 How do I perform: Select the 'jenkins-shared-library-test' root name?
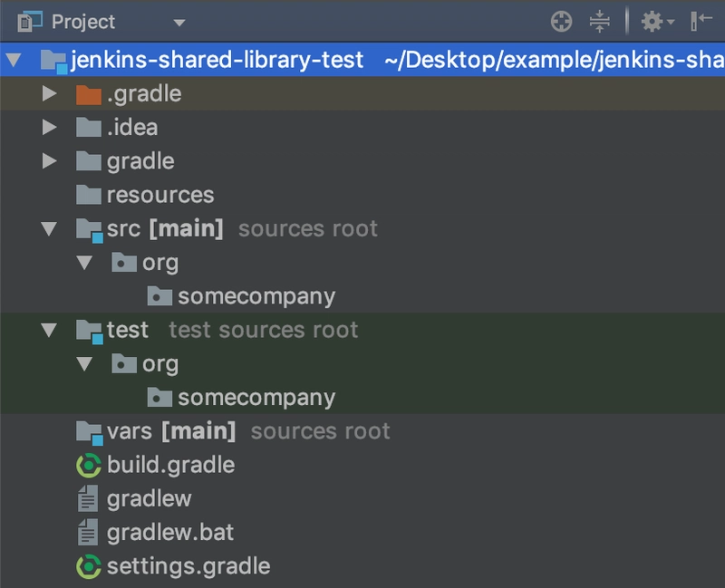point(217,60)
